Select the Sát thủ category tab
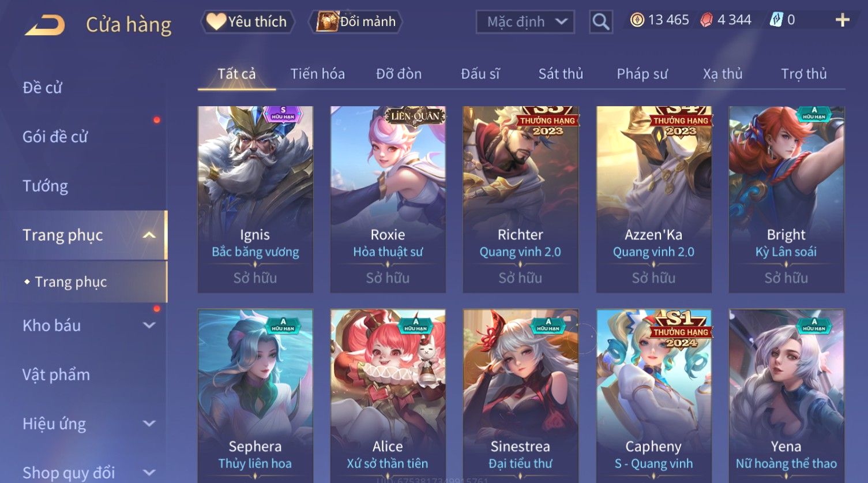This screenshot has height=483, width=868. [x=561, y=74]
